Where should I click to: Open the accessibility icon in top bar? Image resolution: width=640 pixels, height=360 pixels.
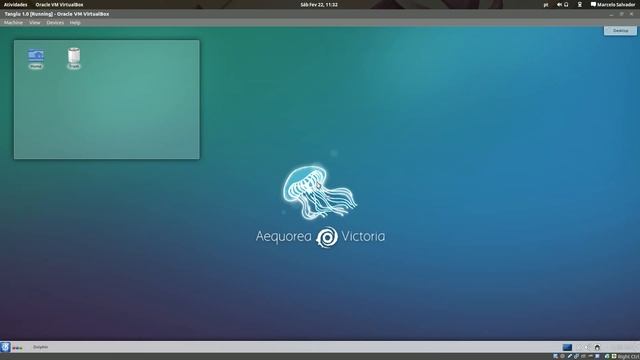tap(580, 5)
